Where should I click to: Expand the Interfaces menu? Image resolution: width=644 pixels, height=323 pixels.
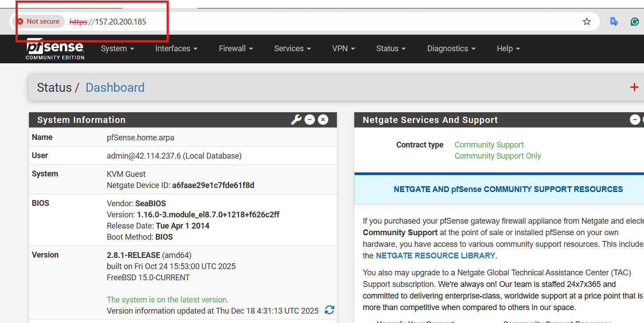point(176,49)
